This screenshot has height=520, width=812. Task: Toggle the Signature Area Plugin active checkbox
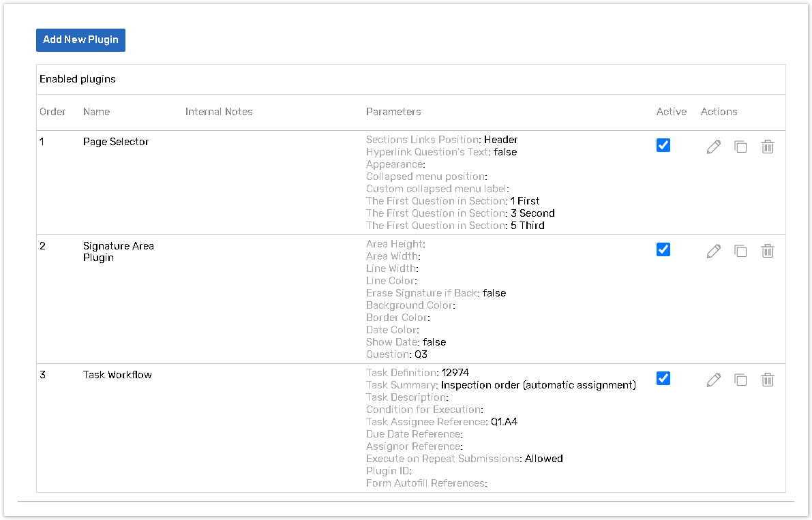663,249
